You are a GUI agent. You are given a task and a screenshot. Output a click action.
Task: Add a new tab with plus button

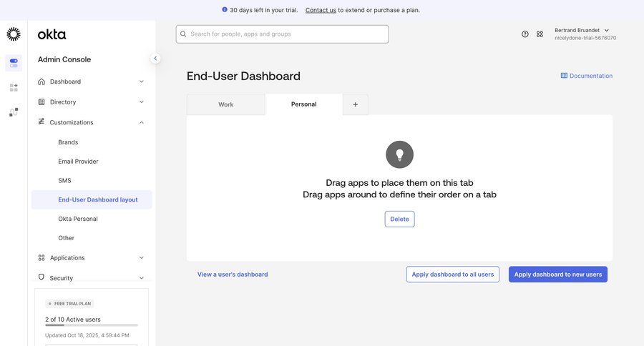tap(355, 104)
